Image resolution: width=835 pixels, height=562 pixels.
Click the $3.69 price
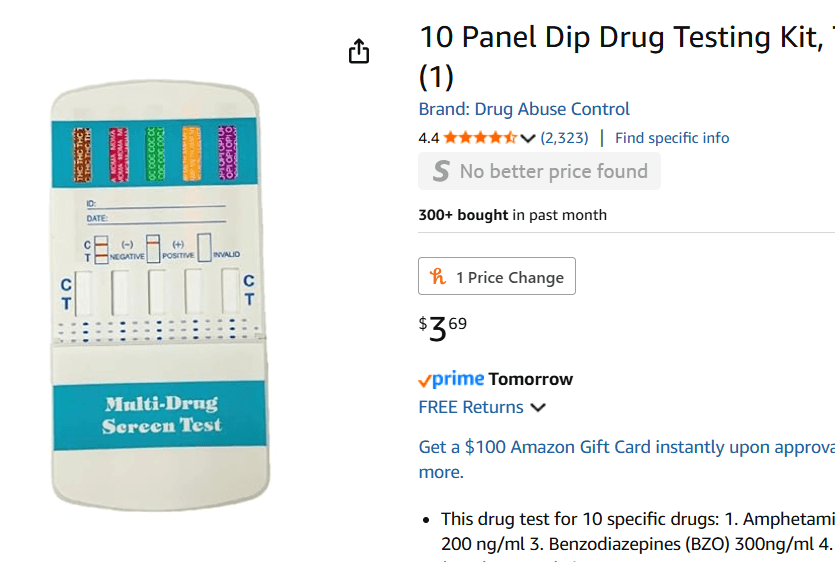coord(443,327)
